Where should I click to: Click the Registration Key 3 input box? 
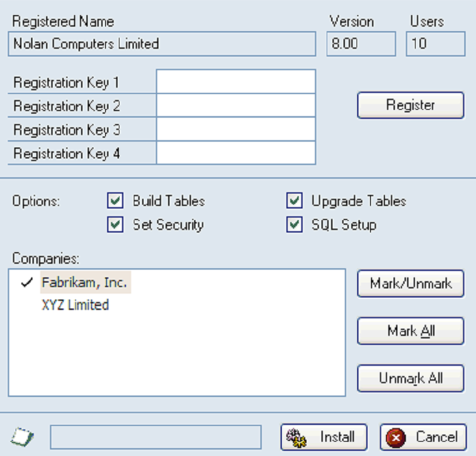click(x=236, y=130)
